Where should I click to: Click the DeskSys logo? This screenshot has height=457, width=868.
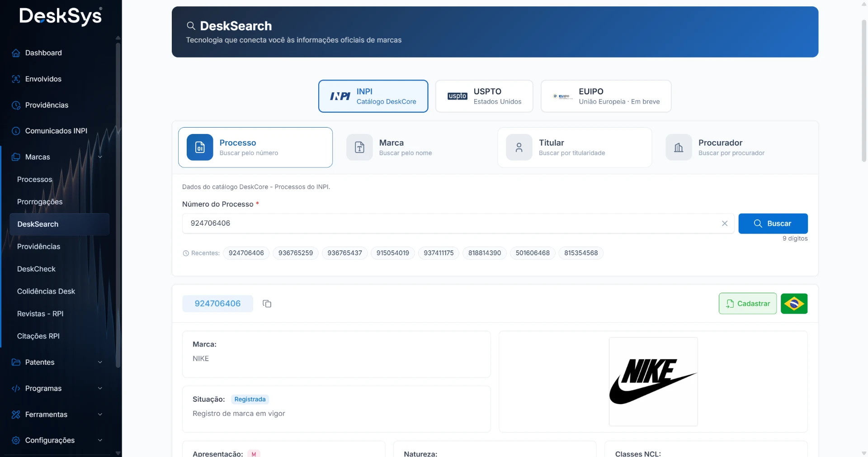61,16
